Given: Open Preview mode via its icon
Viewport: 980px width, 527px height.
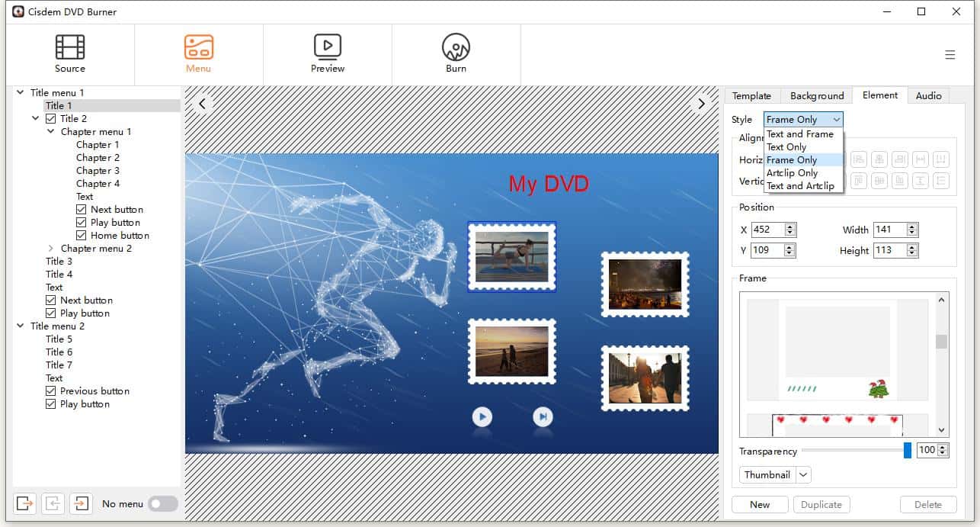Looking at the screenshot, I should [x=327, y=47].
